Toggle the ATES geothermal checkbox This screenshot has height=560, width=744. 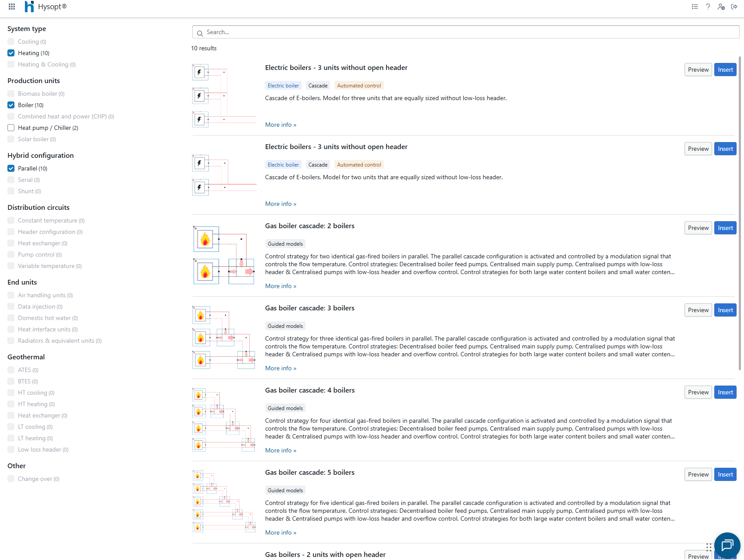tap(11, 370)
